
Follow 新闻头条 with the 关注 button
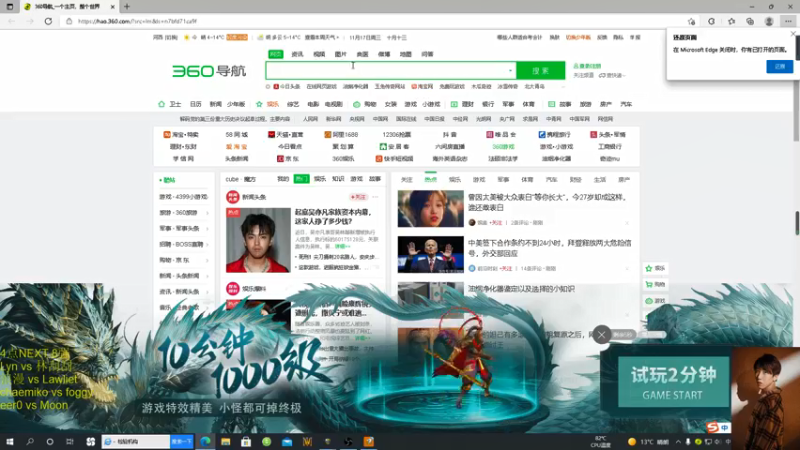pyautogui.click(x=358, y=197)
